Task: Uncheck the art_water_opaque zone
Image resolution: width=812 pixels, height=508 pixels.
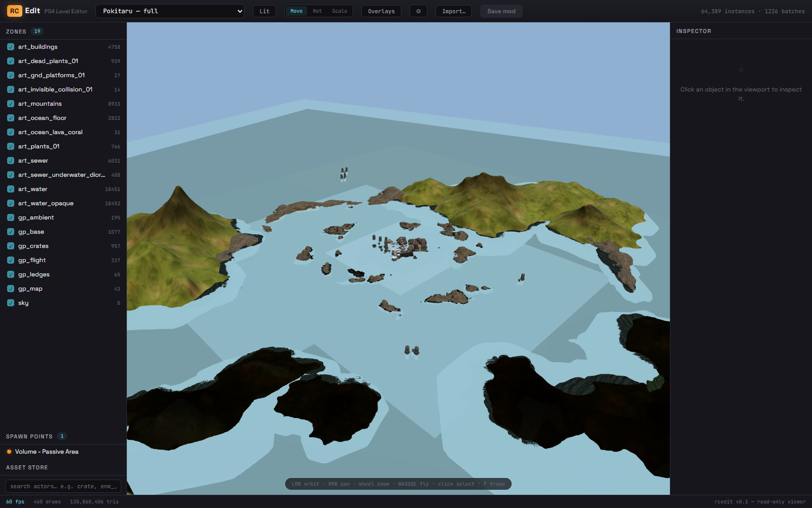Action: click(11, 203)
